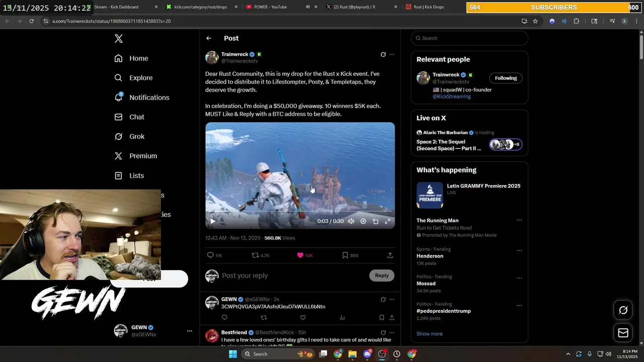
Task: Click the X Search box
Action: click(469, 38)
